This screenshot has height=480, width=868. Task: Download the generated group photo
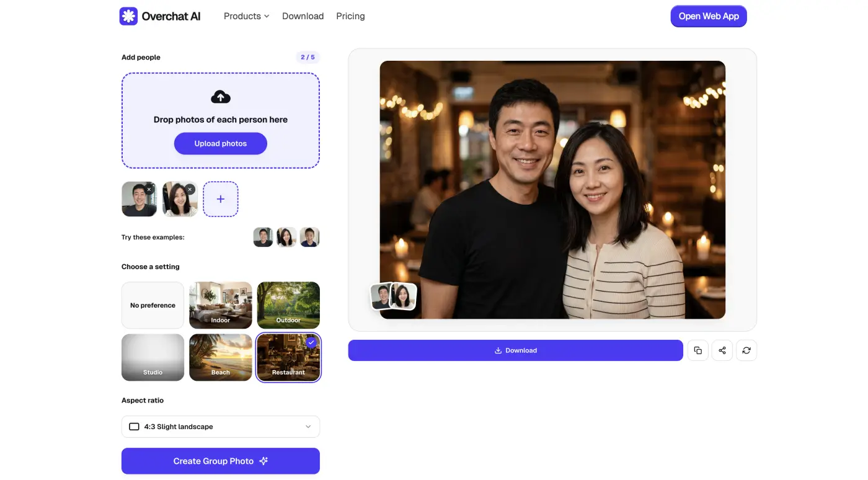point(515,350)
